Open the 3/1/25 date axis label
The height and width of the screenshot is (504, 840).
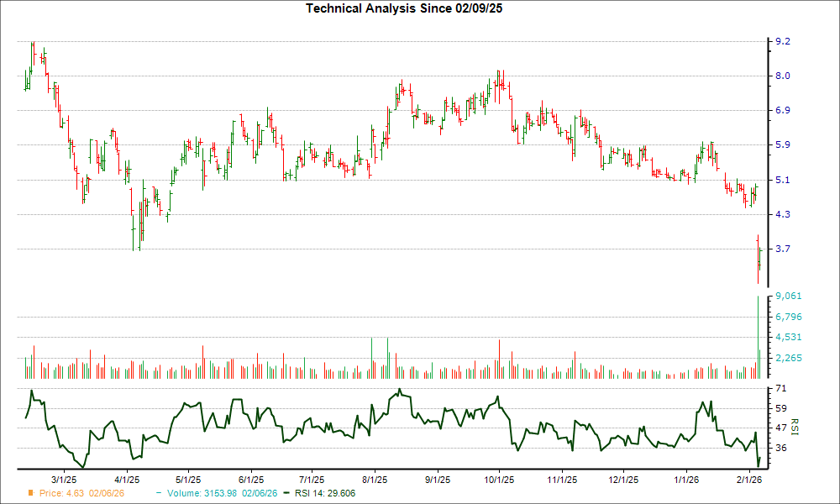[63, 480]
